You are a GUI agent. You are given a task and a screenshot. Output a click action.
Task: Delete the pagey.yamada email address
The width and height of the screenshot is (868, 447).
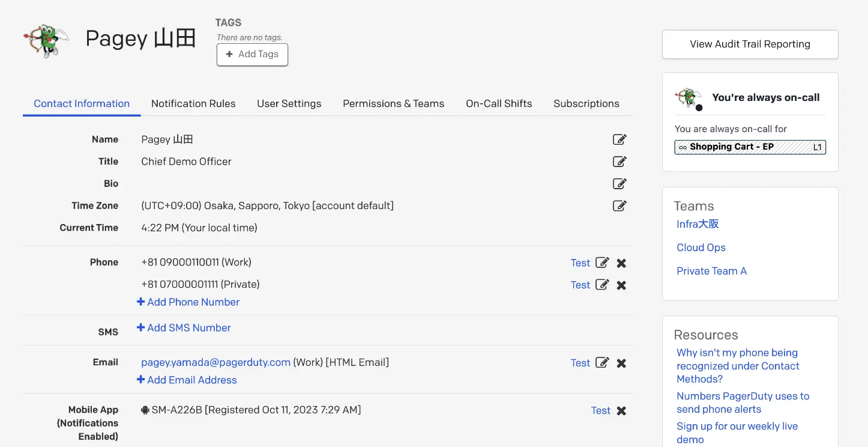point(621,363)
